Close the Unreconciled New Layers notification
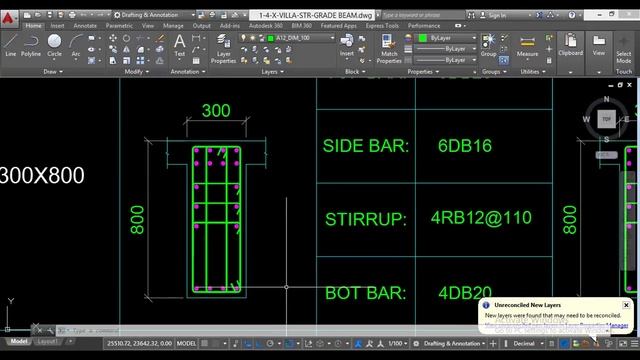Image resolution: width=640 pixels, height=360 pixels. click(626, 305)
